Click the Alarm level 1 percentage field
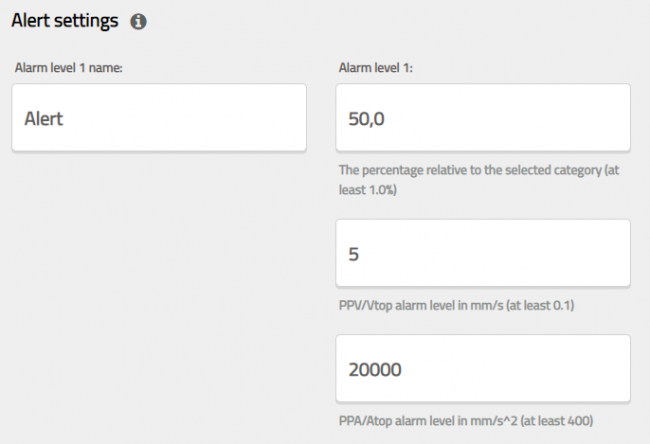Screen dimensions: 650x444 tap(483, 118)
